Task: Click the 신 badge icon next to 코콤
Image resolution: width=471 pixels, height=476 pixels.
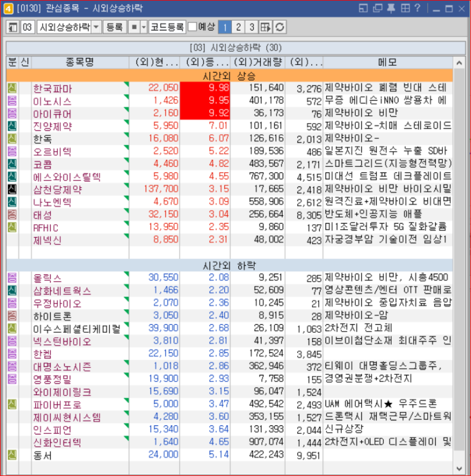Action: (12, 164)
